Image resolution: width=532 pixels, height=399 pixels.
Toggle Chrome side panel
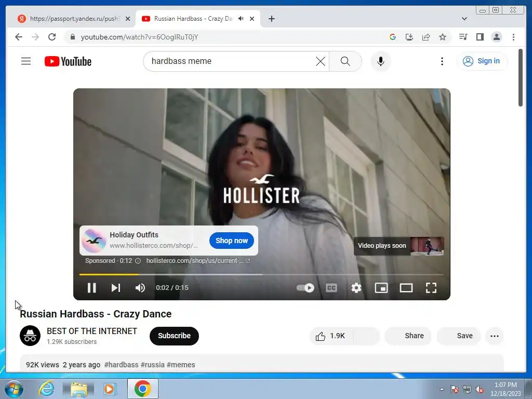click(x=480, y=37)
